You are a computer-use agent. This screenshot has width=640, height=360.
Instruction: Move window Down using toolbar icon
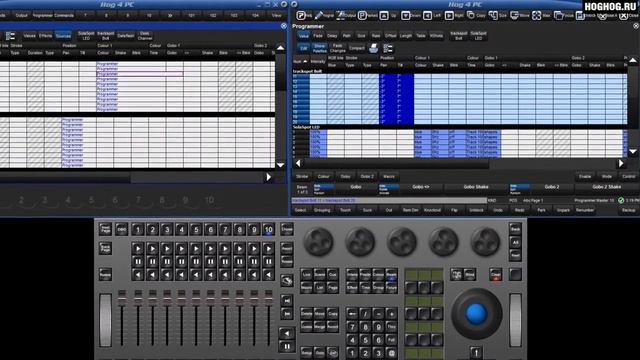[411, 16]
